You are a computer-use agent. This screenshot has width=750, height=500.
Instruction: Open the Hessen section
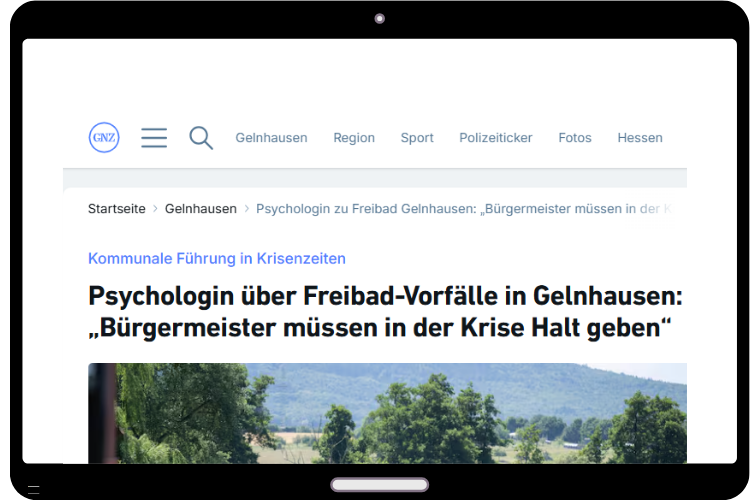640,138
